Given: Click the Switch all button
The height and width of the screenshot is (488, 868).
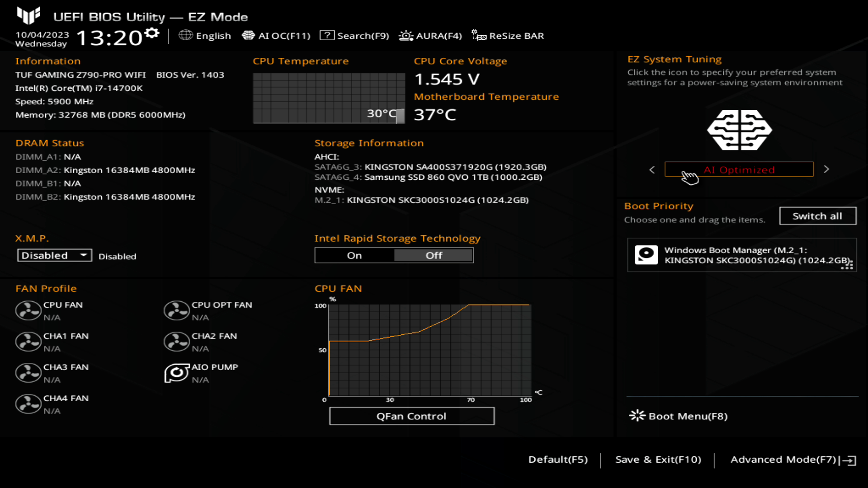Looking at the screenshot, I should point(817,216).
